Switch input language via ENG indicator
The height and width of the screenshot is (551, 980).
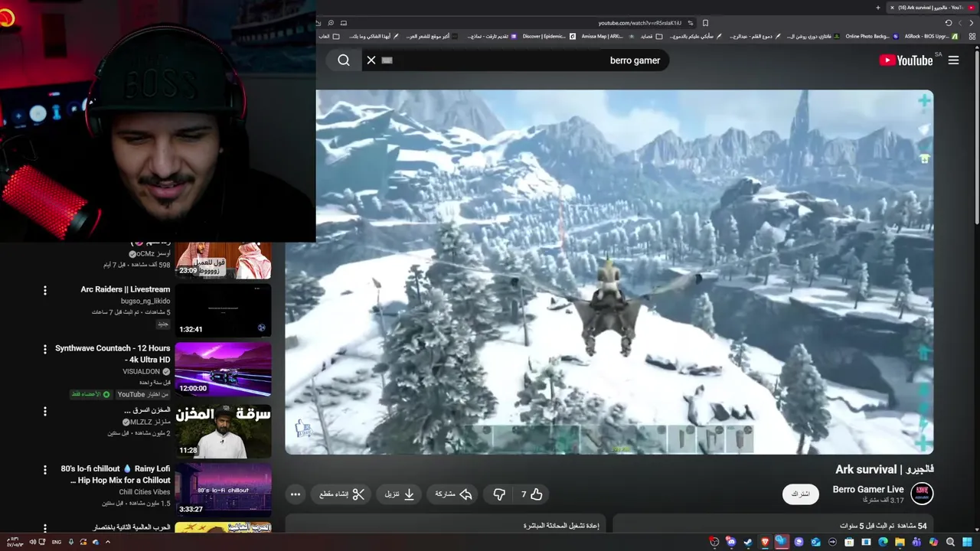pos(57,542)
